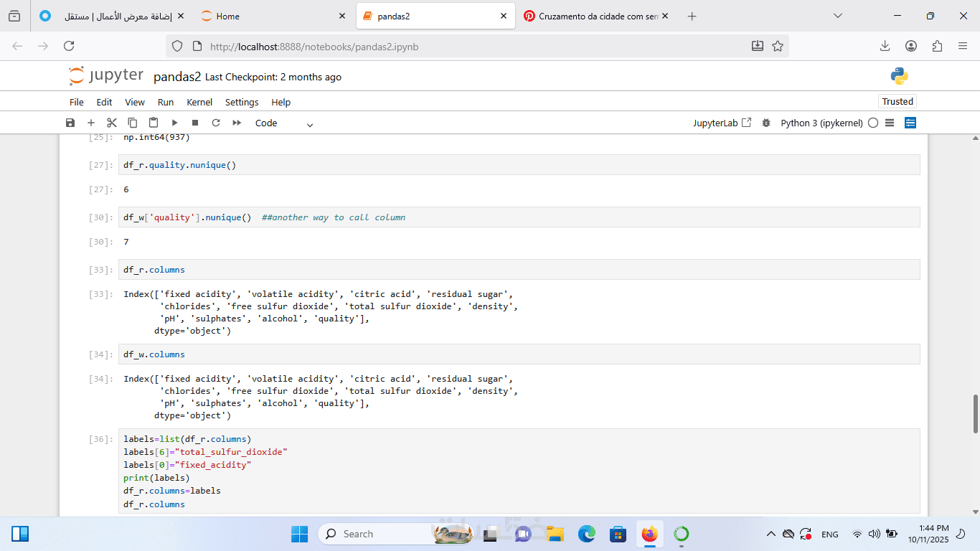Image resolution: width=980 pixels, height=551 pixels.
Task: Open File Explorer from taskbar
Action: point(555,534)
